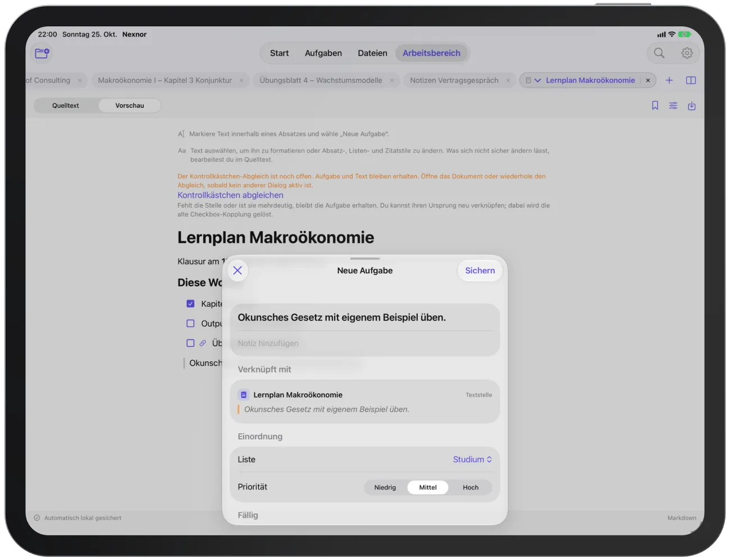Click the Markdown status label

(x=682, y=518)
